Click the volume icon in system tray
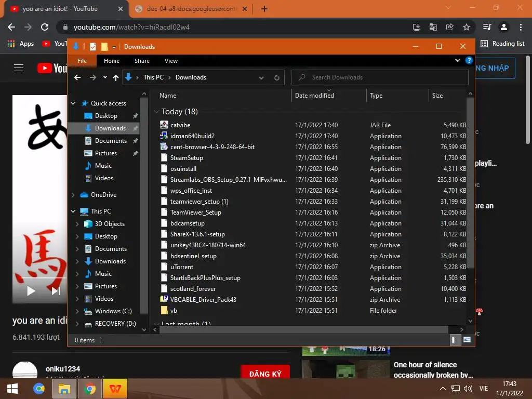 pyautogui.click(x=468, y=389)
